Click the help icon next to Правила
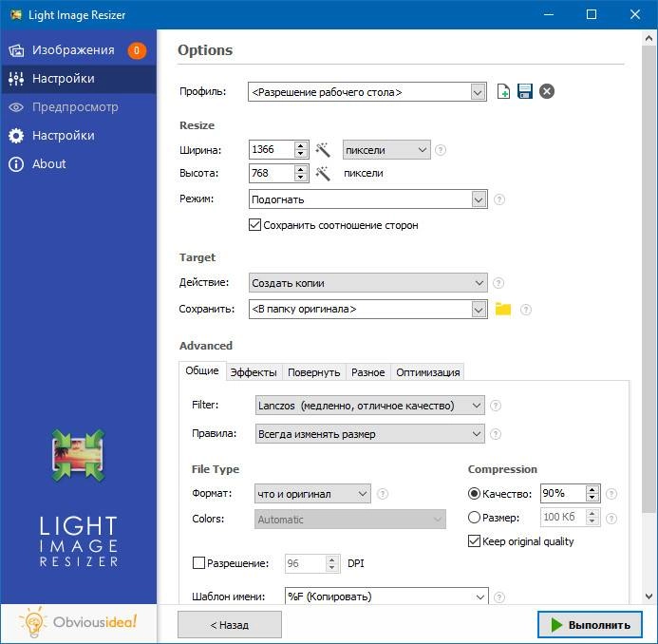658x644 pixels. point(496,434)
